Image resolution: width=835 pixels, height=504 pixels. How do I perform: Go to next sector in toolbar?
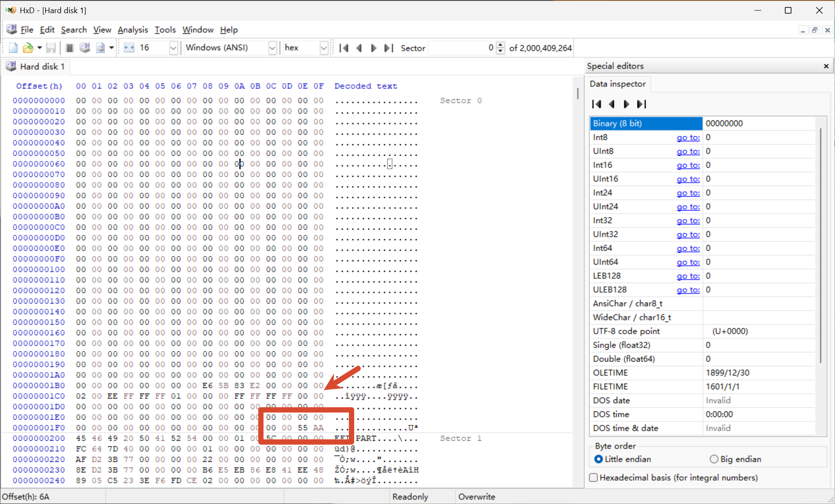(374, 48)
